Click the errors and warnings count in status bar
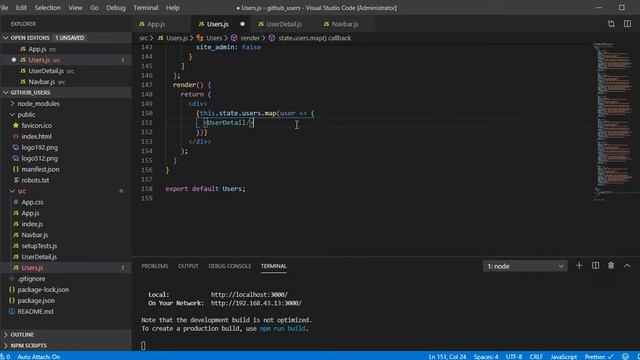 pos(5,356)
